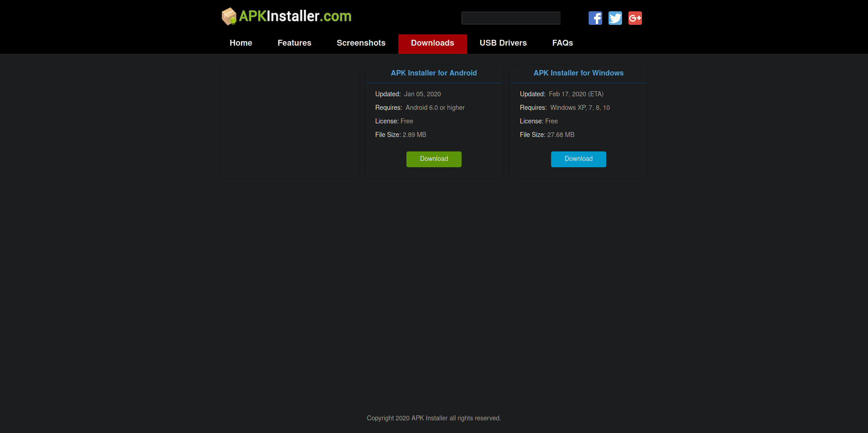Open the Google Plus social icon
Image resolution: width=868 pixels, height=433 pixels.
pos(635,18)
